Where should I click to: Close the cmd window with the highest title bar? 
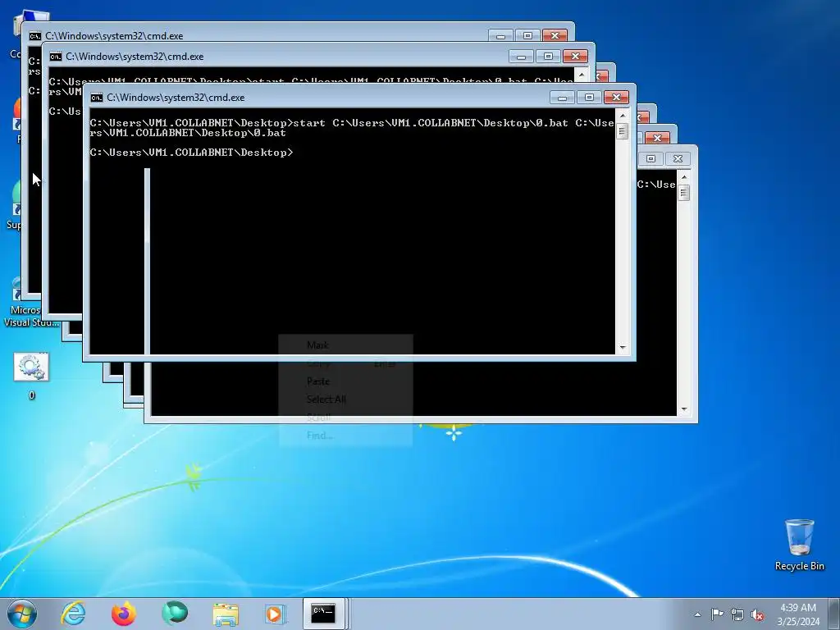[555, 36]
